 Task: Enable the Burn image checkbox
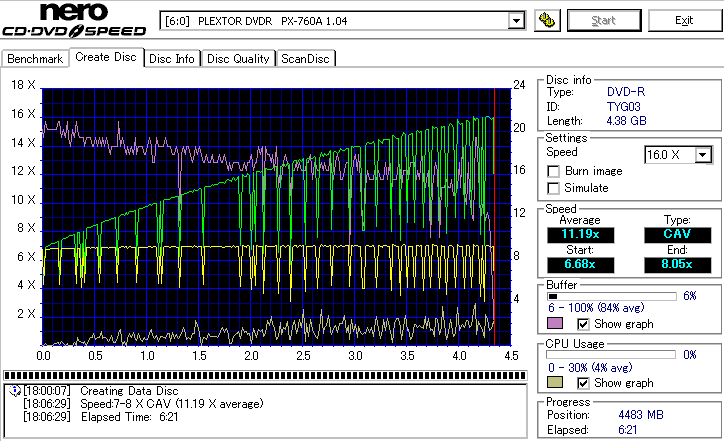(554, 172)
